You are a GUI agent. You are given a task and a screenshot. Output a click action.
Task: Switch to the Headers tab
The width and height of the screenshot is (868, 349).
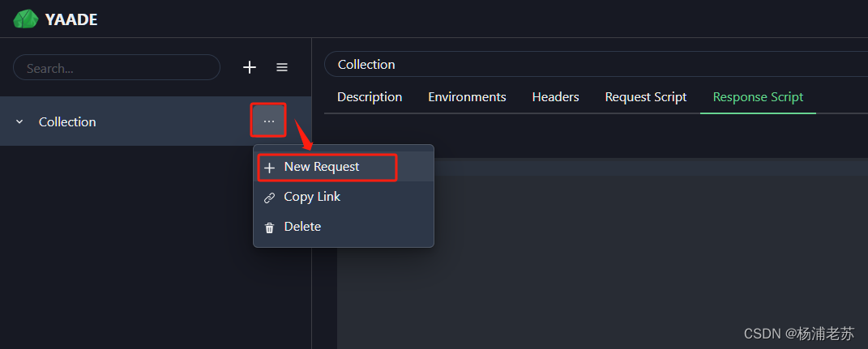pyautogui.click(x=556, y=97)
